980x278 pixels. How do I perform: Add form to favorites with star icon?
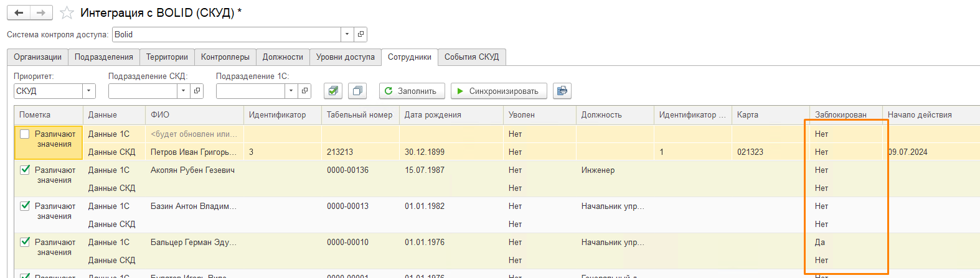pyautogui.click(x=67, y=13)
